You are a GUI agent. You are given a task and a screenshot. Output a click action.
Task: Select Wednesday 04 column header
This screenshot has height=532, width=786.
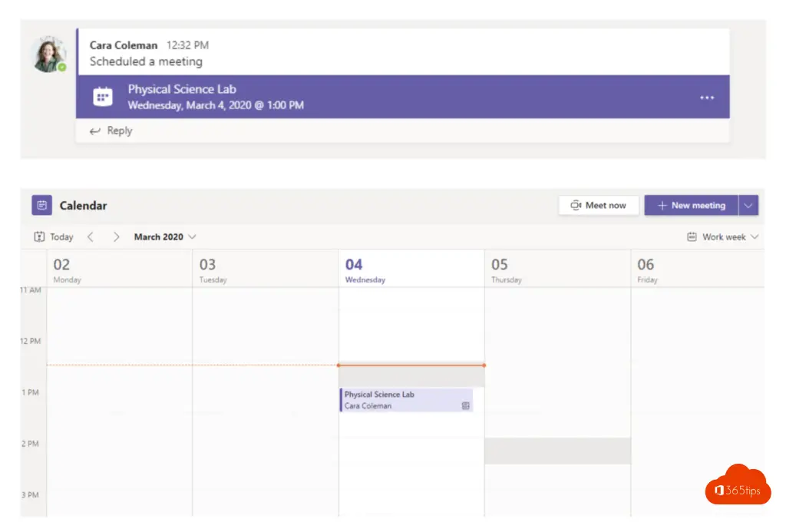tap(411, 269)
